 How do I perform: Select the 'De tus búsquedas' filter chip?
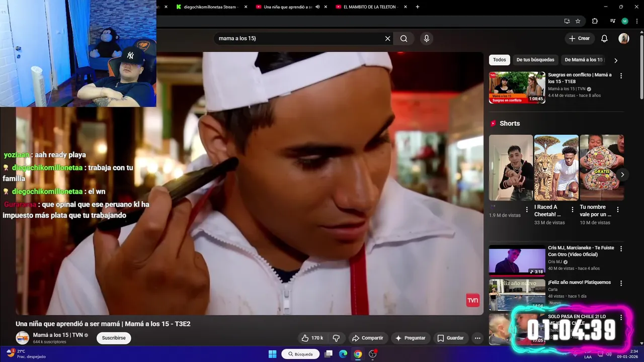coord(535,60)
